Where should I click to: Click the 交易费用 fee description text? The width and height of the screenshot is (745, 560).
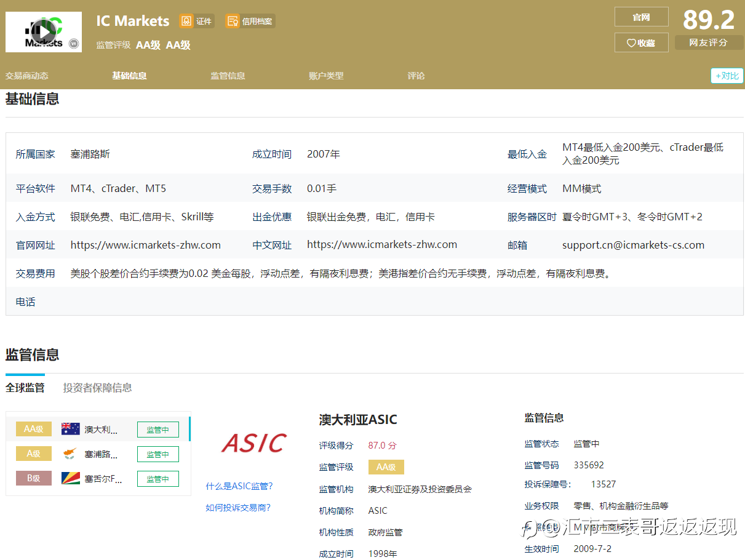tap(341, 273)
